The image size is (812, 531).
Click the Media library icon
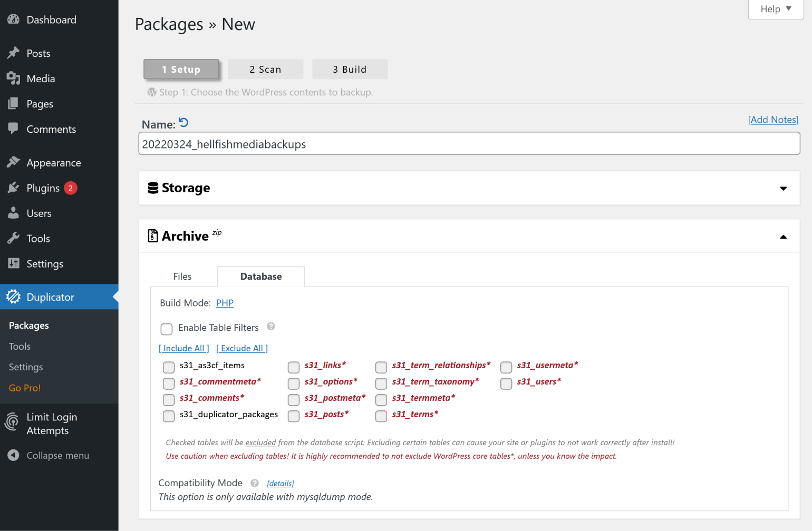point(13,78)
